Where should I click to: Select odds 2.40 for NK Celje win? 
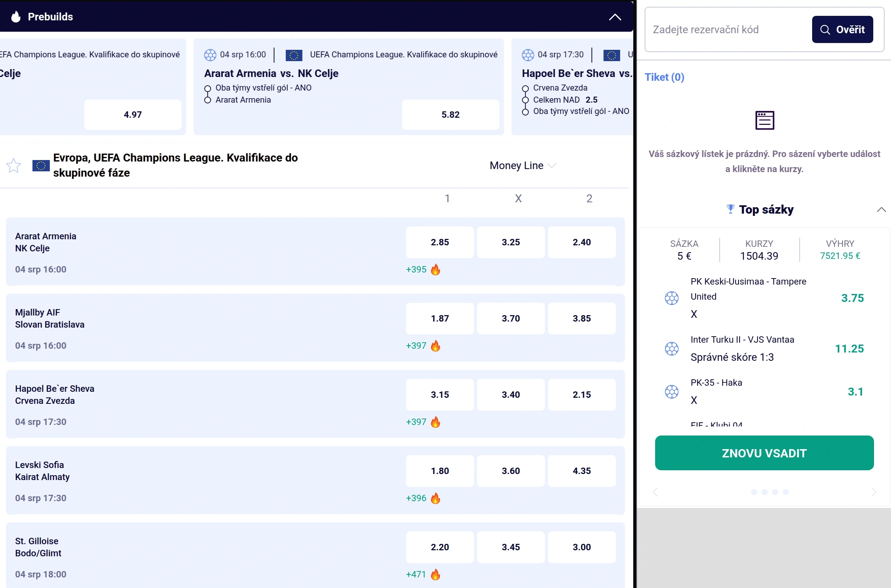pos(582,242)
